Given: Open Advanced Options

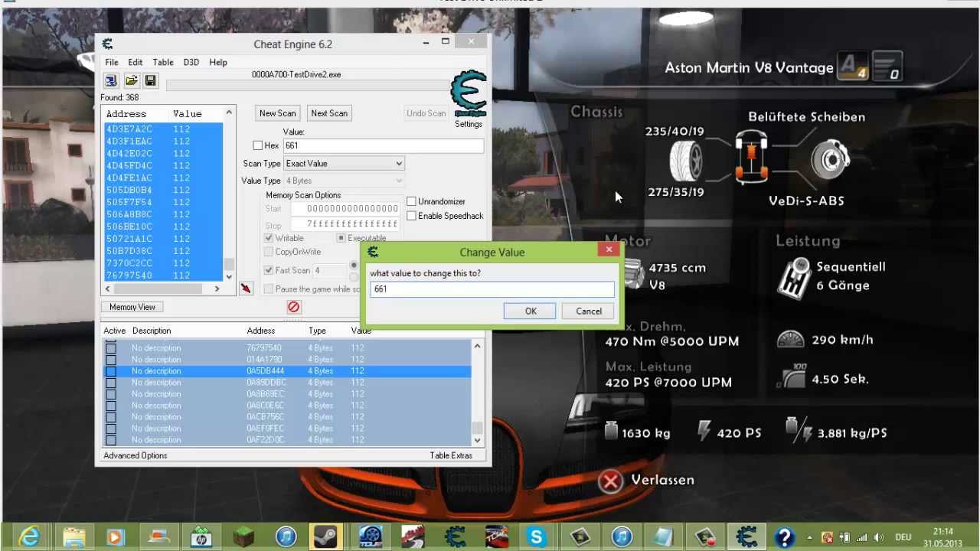Looking at the screenshot, I should pyautogui.click(x=136, y=455).
